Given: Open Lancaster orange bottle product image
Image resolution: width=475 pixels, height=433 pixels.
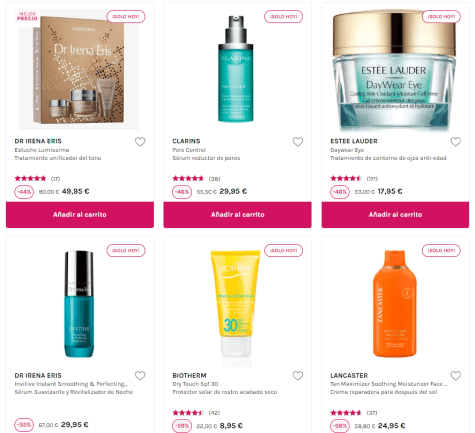Looking at the screenshot, I should pos(394,303).
